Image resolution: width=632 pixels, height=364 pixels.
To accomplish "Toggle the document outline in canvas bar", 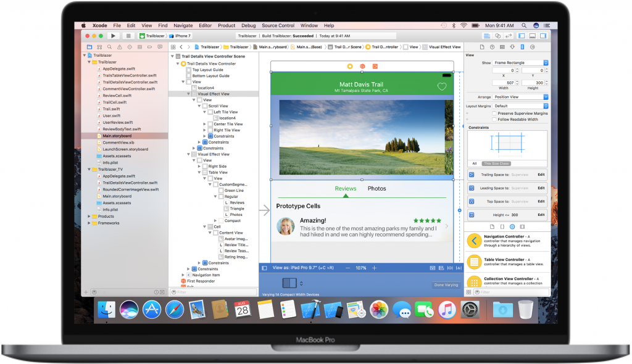I will (264, 268).
